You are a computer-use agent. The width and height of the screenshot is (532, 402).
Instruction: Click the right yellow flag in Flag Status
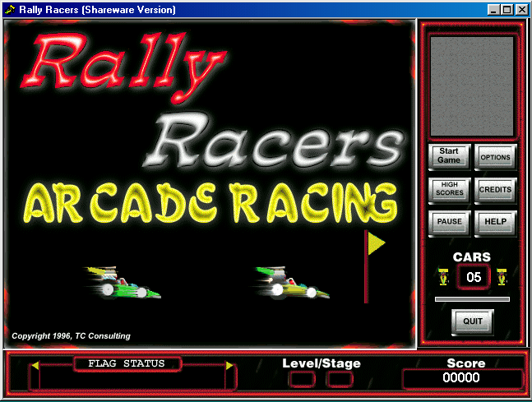tap(229, 366)
